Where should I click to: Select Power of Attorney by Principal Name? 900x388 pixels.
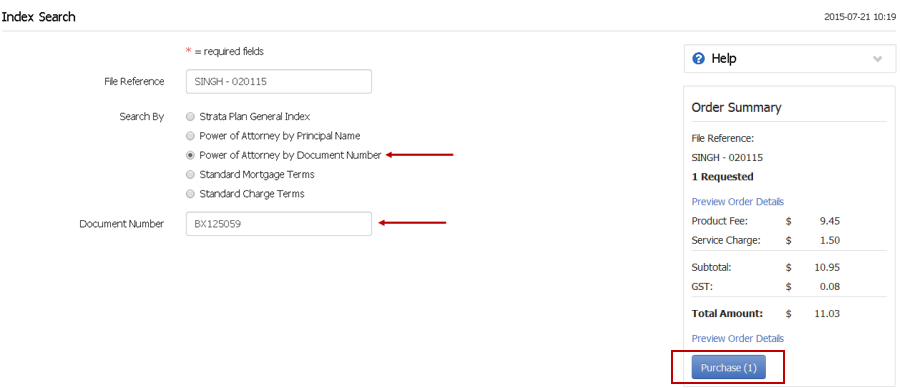pos(191,136)
